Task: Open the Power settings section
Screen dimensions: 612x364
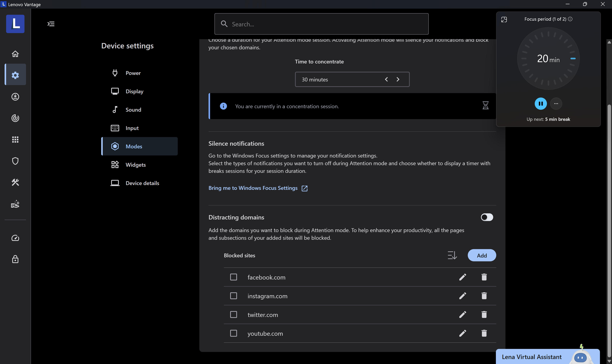Action: click(x=133, y=73)
